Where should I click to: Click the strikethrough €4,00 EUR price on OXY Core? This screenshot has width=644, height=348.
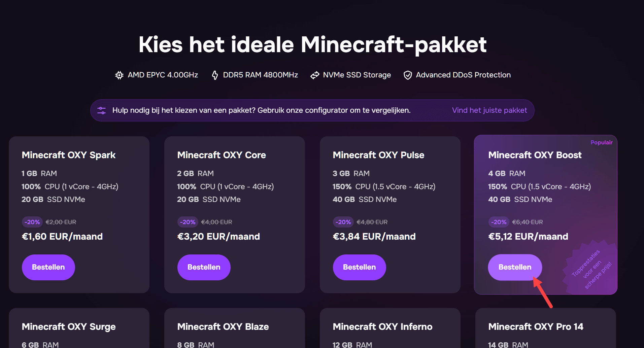click(x=217, y=222)
